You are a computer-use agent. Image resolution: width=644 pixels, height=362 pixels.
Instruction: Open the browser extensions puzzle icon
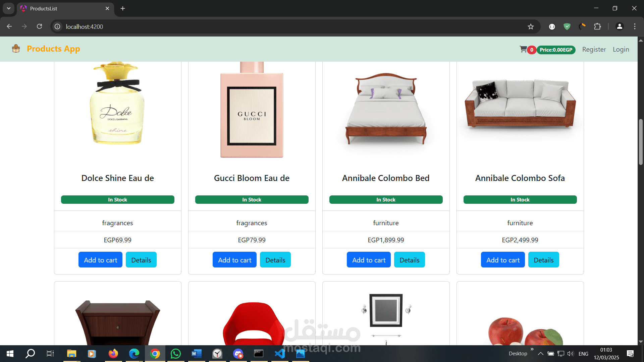[x=598, y=26]
